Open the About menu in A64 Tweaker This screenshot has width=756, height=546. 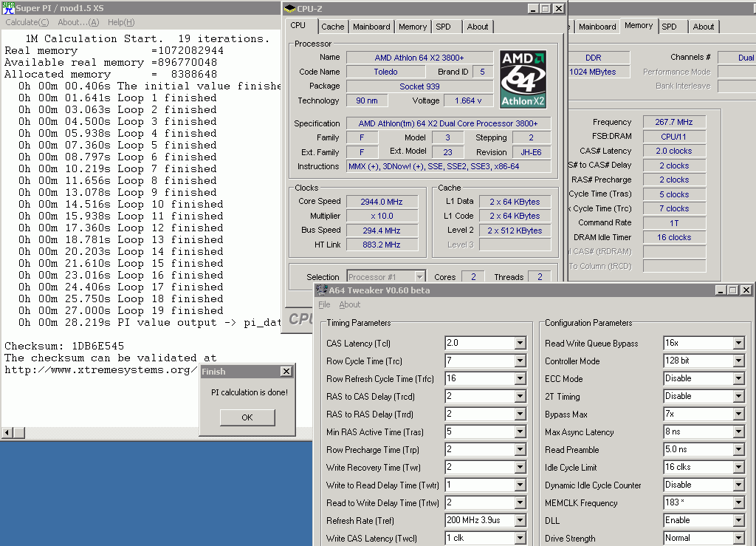[x=349, y=304]
